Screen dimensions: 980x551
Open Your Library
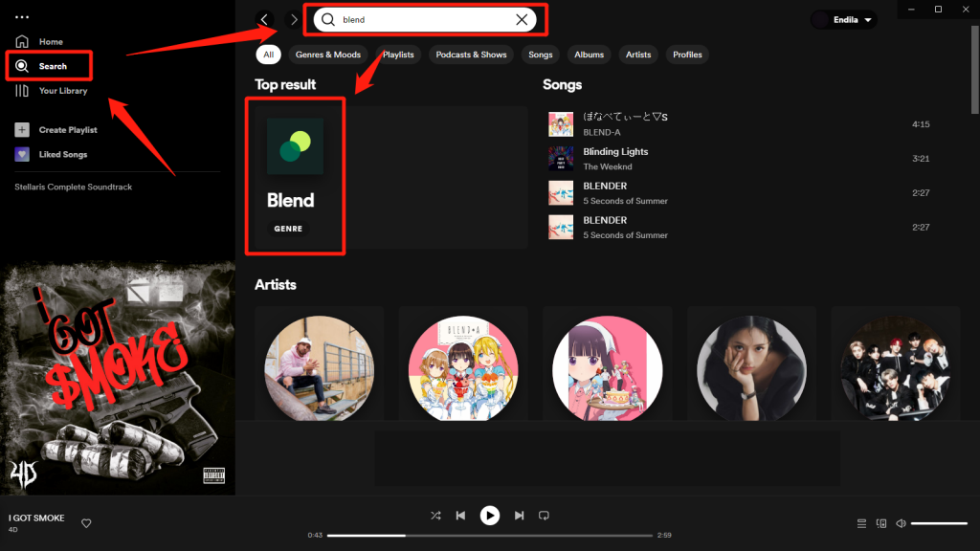pos(52,91)
